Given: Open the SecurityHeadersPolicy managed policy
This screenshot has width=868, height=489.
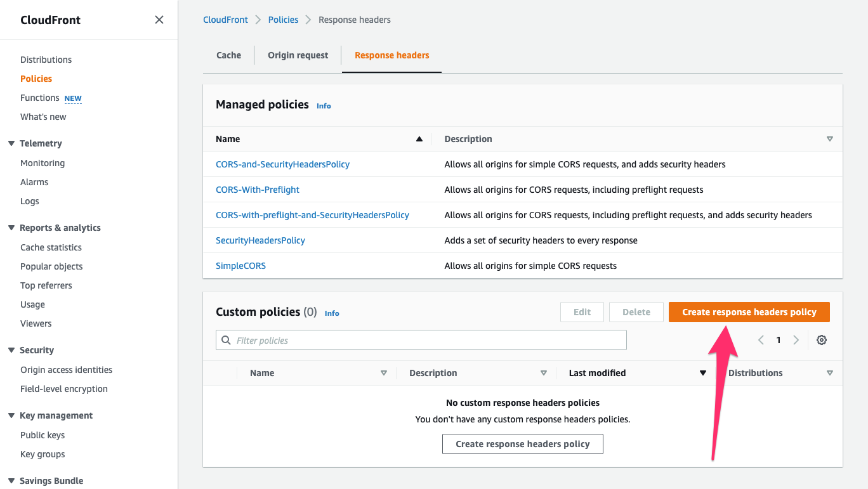Looking at the screenshot, I should [260, 240].
